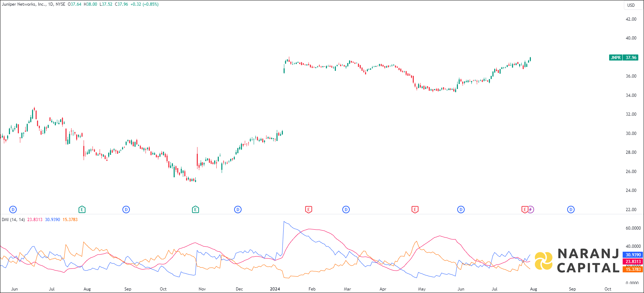Image resolution: width=644 pixels, height=293 pixels.
Task: Click the blue 30.9390 value in DMI legend
Action: click(x=52, y=220)
